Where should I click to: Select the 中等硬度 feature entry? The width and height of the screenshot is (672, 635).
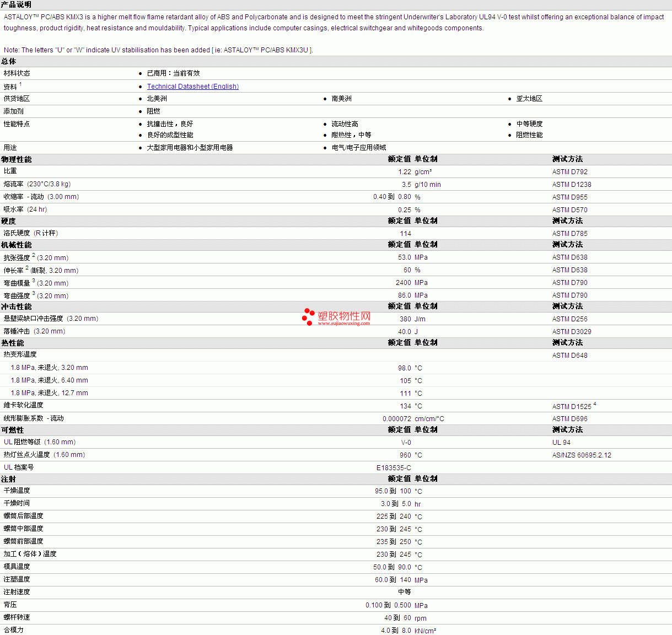pyautogui.click(x=529, y=124)
